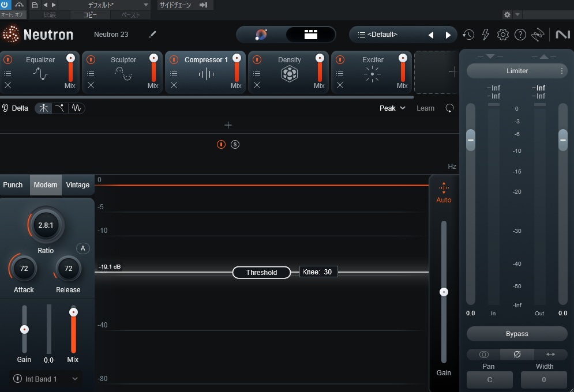Open the help question mark icon

coord(520,35)
